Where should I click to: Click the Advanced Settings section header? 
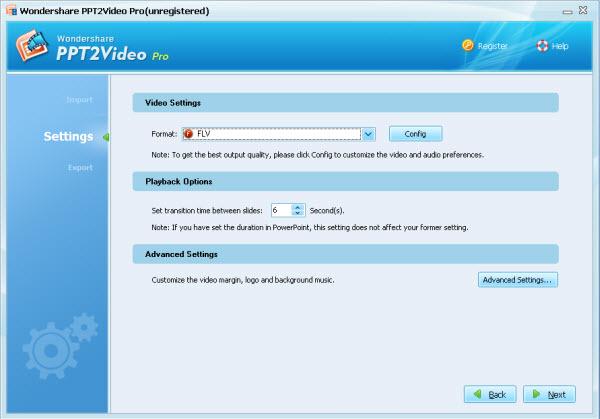[346, 254]
